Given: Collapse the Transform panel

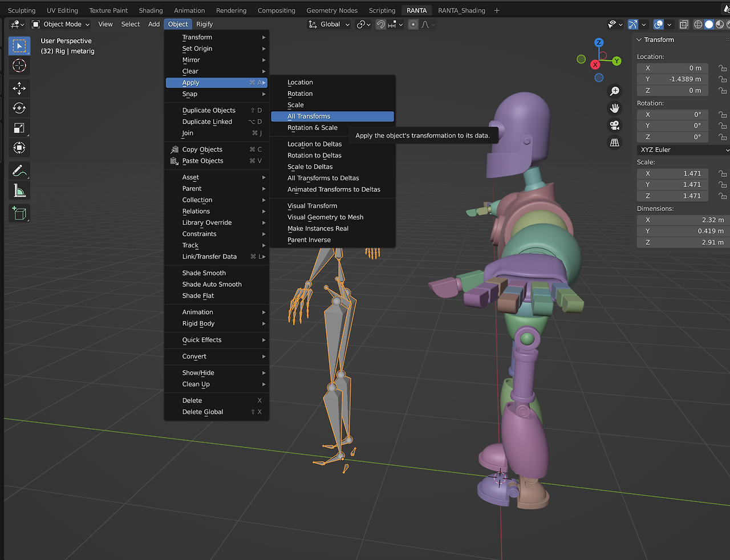Looking at the screenshot, I should [x=639, y=40].
